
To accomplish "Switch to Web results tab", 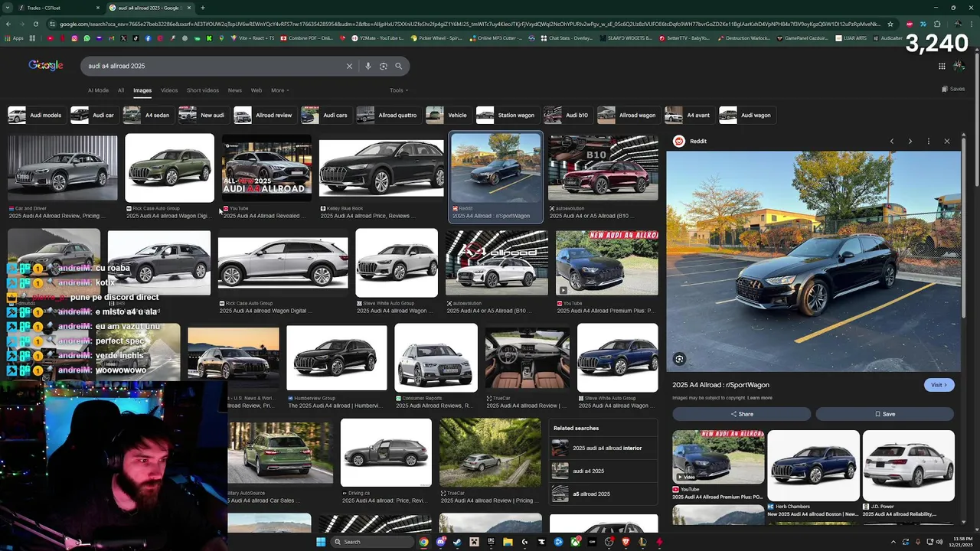I will click(x=256, y=90).
